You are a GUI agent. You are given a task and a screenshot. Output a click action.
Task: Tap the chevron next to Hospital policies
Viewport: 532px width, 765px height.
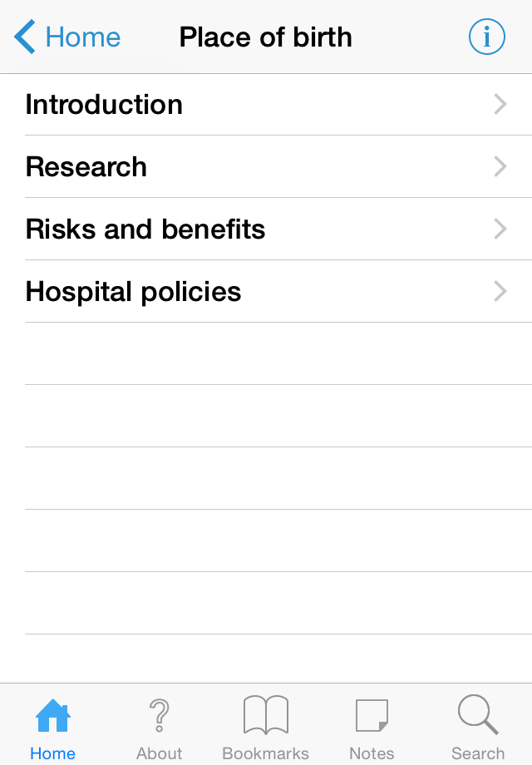click(499, 291)
